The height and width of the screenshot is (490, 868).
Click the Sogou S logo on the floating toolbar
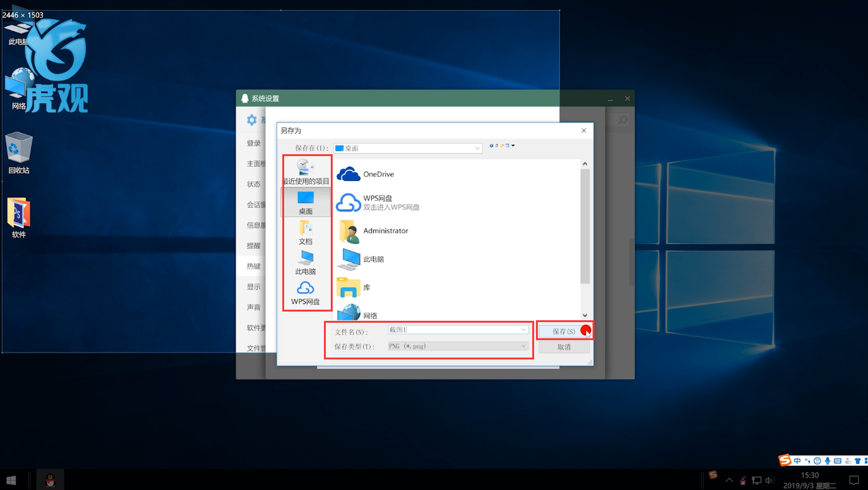click(785, 460)
